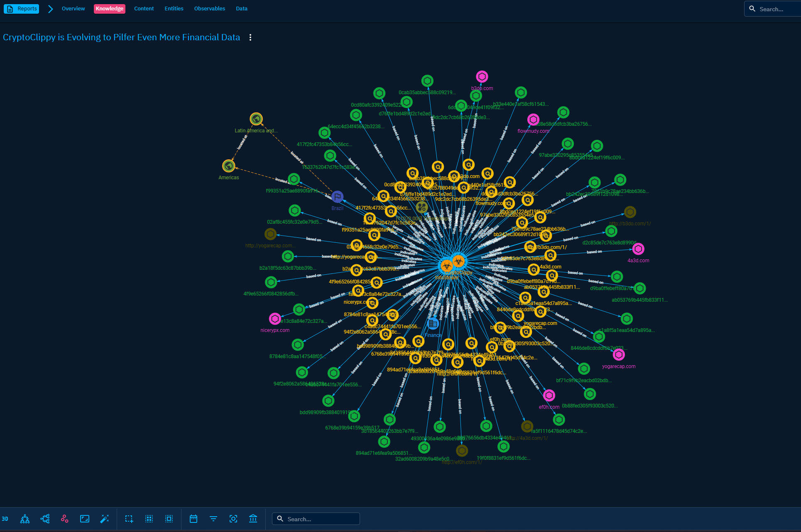Screen dimensions: 801x532
Task: Click the pink fixed-nodes mode icon
Action: (x=65, y=519)
